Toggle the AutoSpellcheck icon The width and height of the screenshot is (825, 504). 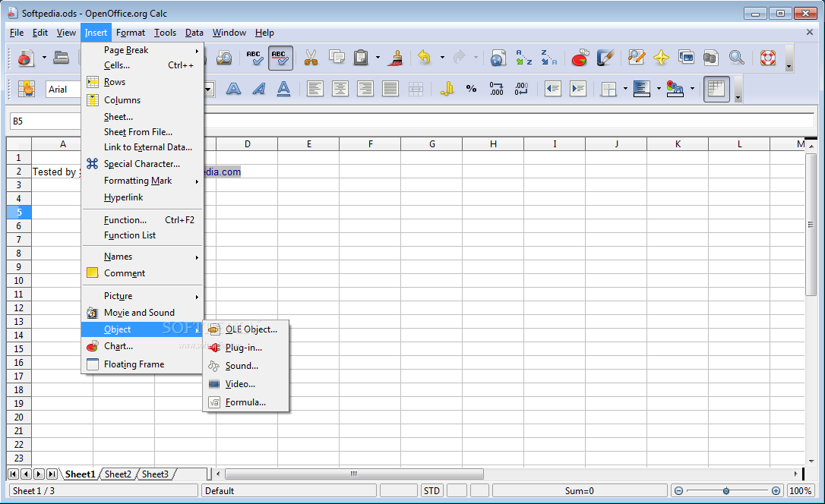[x=280, y=57]
